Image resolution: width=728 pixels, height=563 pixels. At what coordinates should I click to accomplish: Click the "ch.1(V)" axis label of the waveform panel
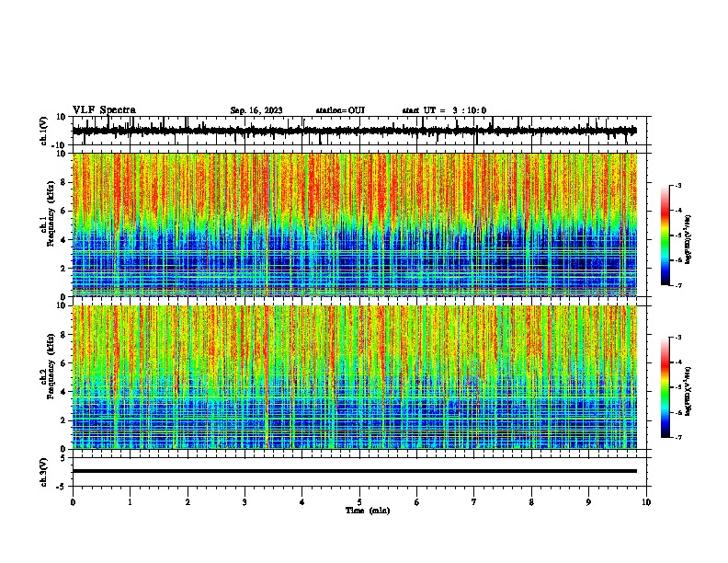pyautogui.click(x=43, y=131)
